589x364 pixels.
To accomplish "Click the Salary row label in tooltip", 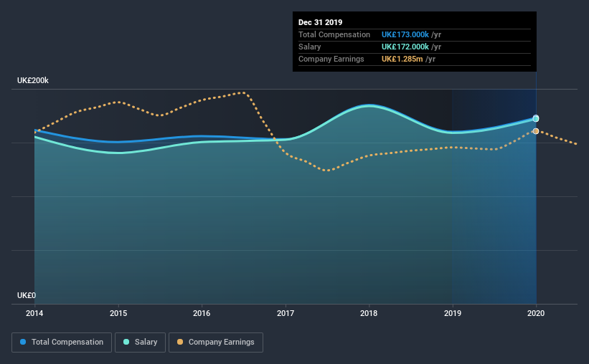I will (x=309, y=47).
